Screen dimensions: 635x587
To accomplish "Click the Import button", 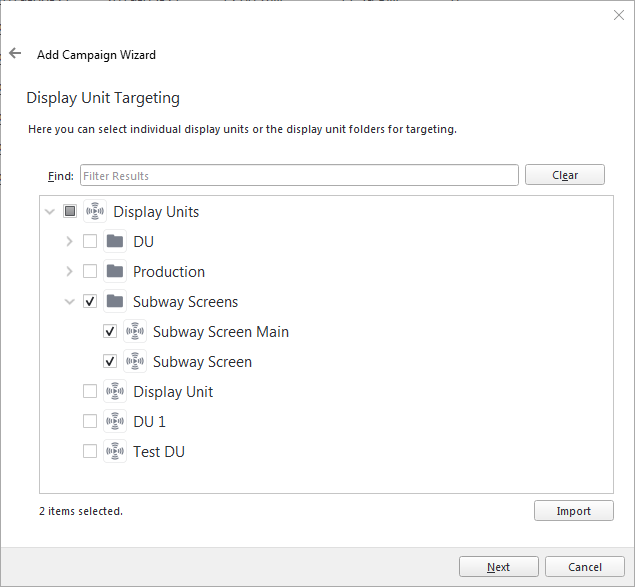I will (573, 510).
